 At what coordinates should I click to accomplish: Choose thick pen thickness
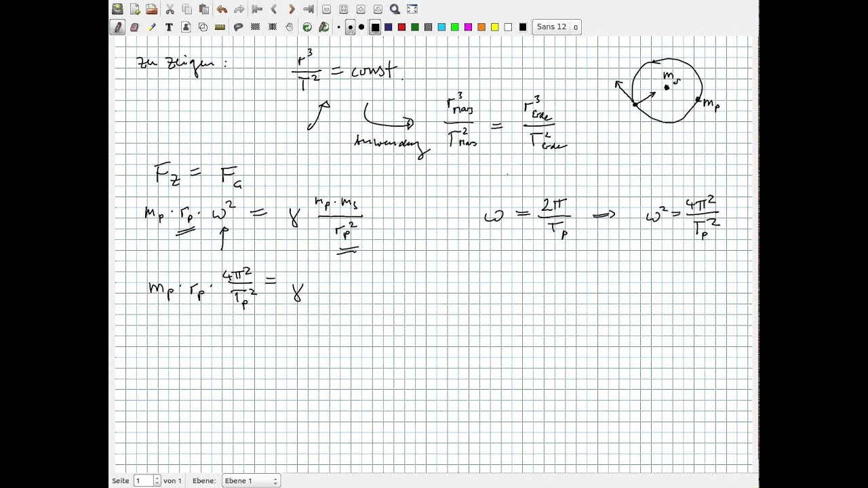tap(361, 27)
